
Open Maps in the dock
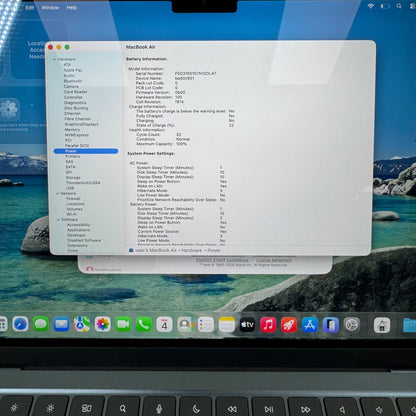coord(82,324)
